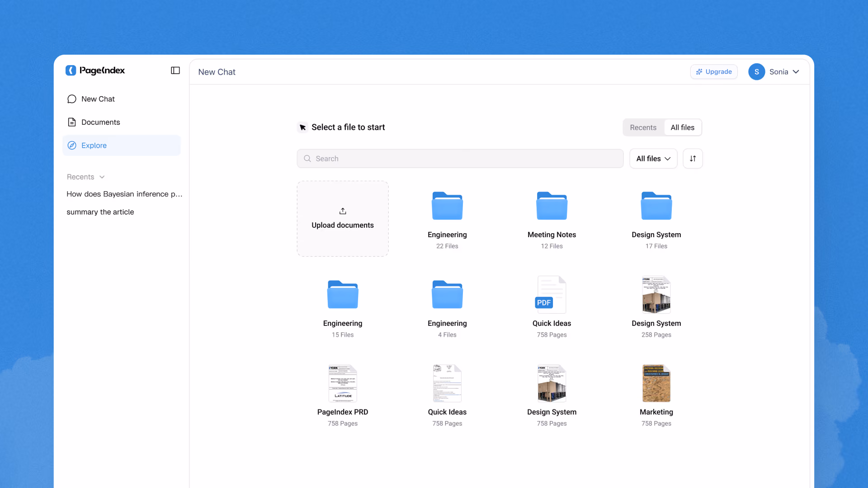
Task: Expand the Sonia account menu chevron
Action: point(796,72)
